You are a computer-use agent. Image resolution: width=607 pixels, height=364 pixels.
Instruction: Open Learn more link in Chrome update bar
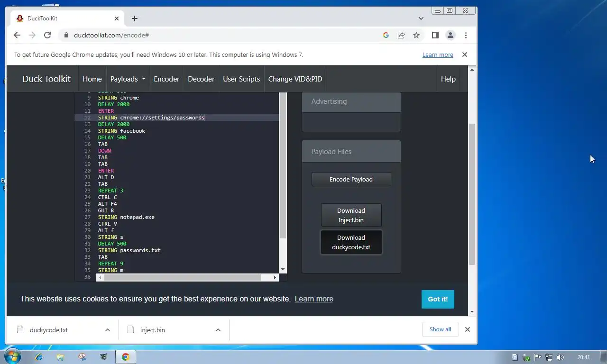coord(438,55)
